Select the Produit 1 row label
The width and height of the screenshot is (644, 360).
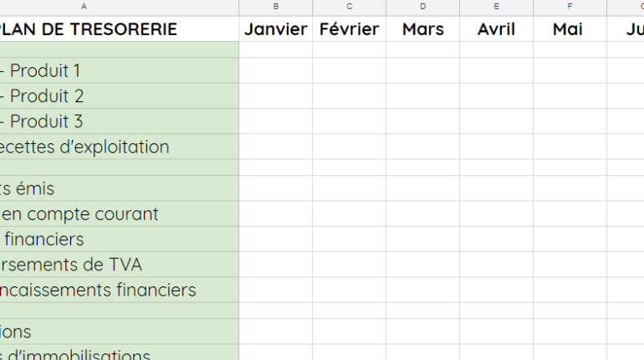coord(119,70)
